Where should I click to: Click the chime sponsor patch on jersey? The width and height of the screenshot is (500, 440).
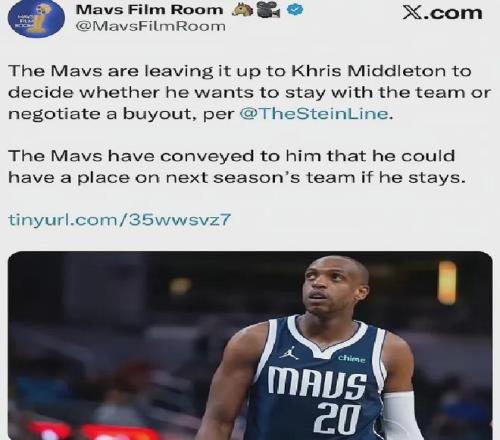352,359
